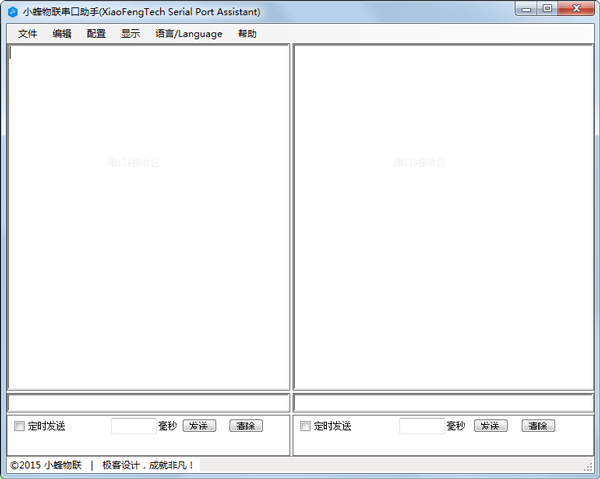Viewport: 600px width, 479px height.
Task: Open the 语言/Language menu
Action: tap(188, 34)
